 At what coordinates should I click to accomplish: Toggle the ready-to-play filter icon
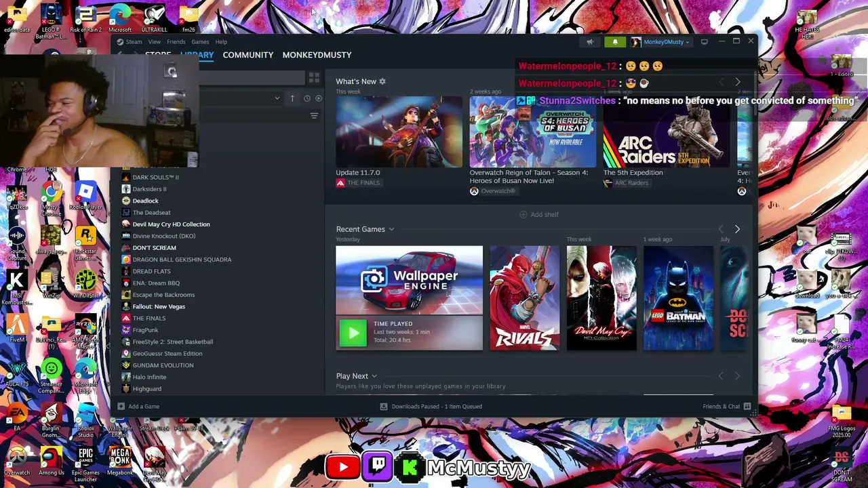(x=319, y=98)
